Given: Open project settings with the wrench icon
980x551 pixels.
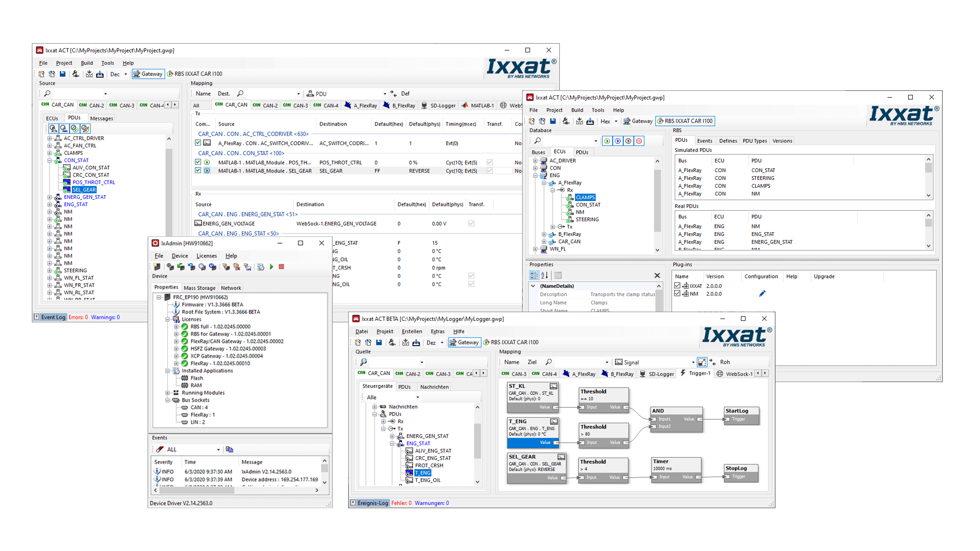Looking at the screenshot, I should 76,74.
